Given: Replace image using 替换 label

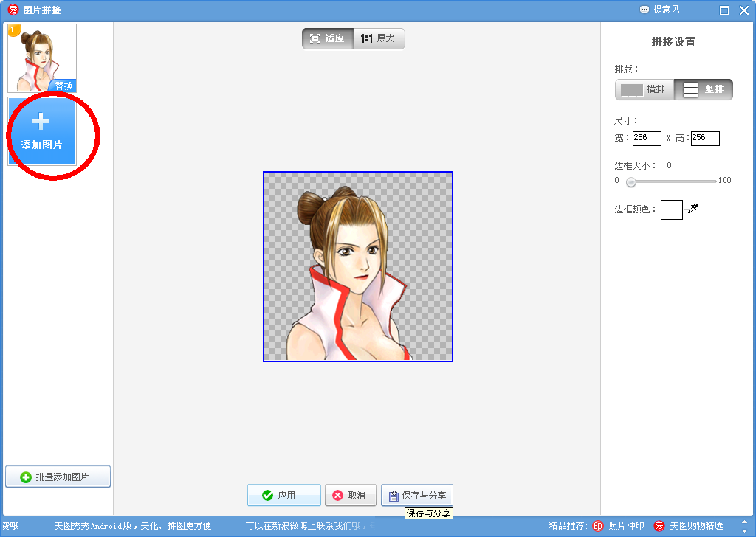Looking at the screenshot, I should [x=63, y=86].
